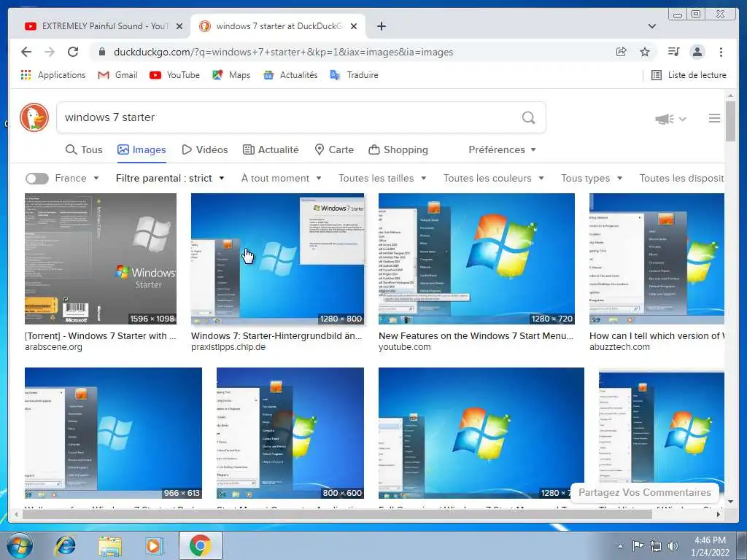This screenshot has width=747, height=560.
Task: Select the Carte search tab
Action: click(x=334, y=149)
